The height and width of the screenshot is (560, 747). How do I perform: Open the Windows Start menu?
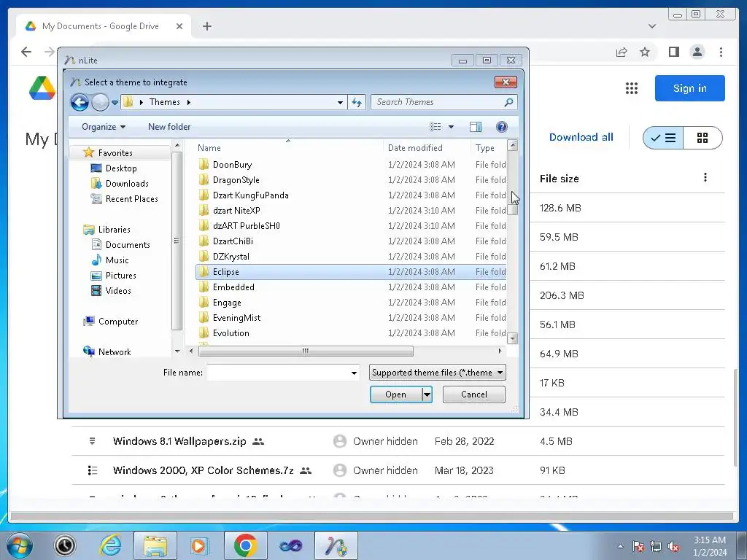(x=20, y=545)
